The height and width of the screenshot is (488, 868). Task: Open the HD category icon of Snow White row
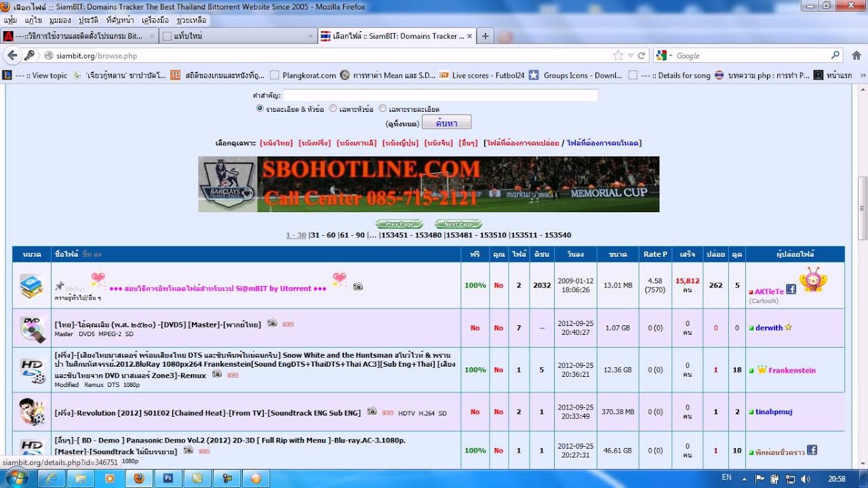[31, 370]
